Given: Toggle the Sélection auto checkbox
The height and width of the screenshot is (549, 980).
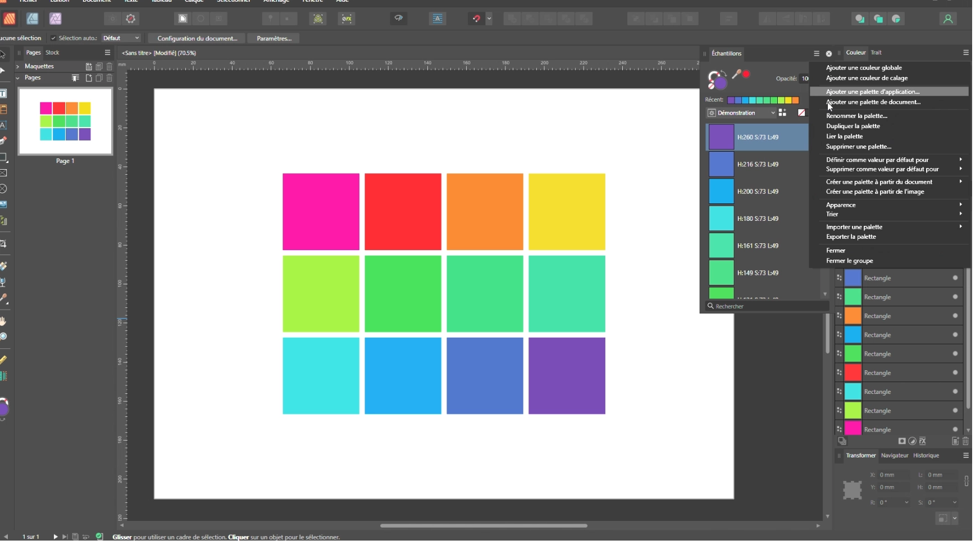Looking at the screenshot, I should (53, 38).
